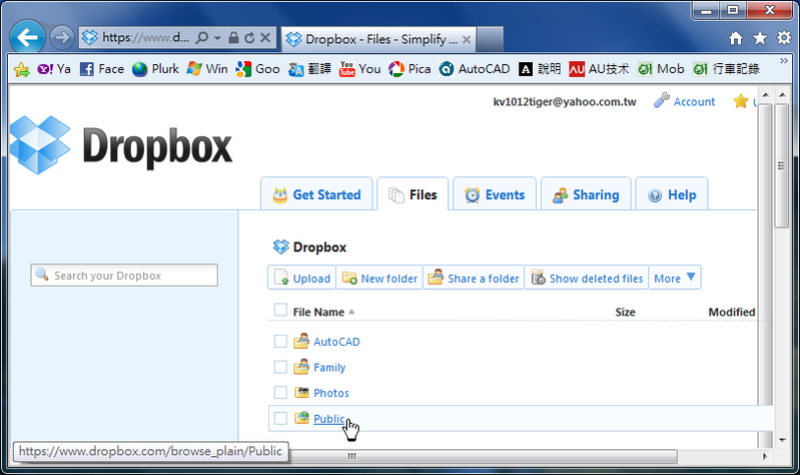800x475 pixels.
Task: Open the YouTube 'You' bookmark
Action: (x=360, y=69)
